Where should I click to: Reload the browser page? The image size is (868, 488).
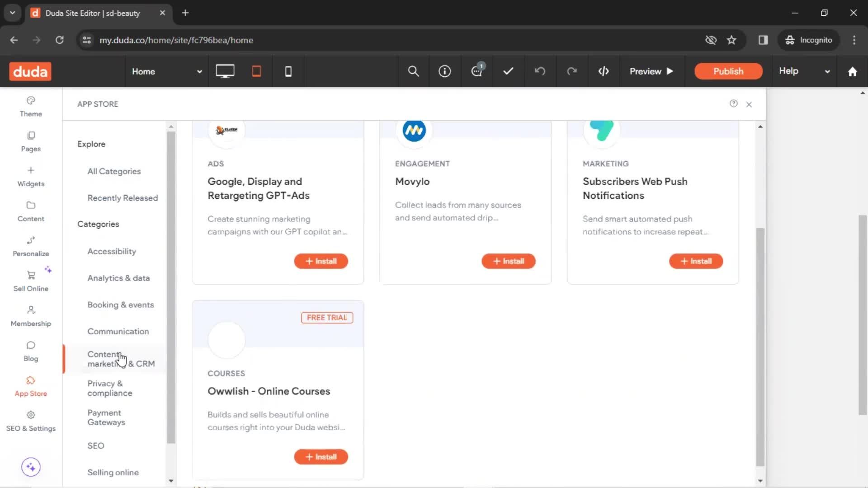[x=59, y=40]
